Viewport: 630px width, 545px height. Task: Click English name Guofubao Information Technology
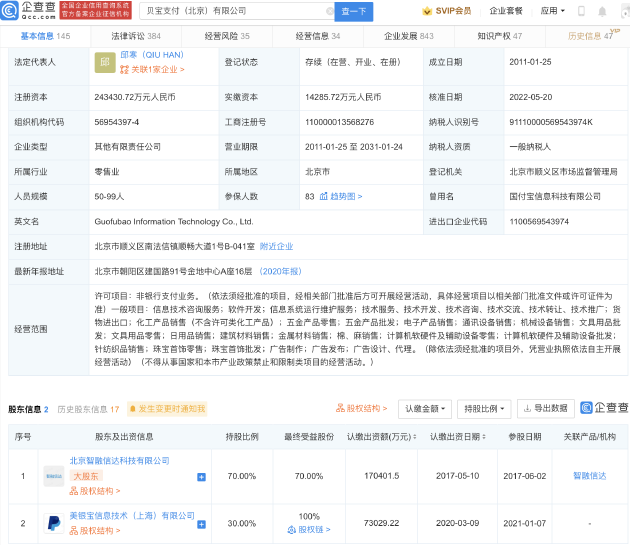pos(174,221)
